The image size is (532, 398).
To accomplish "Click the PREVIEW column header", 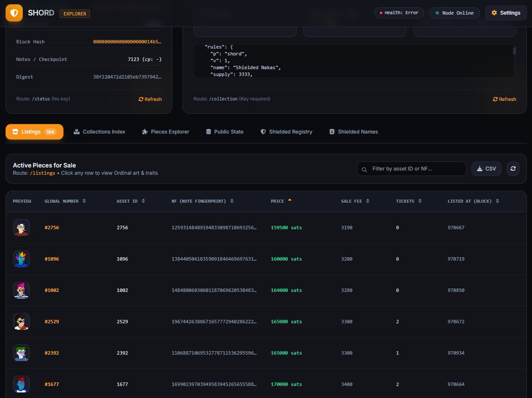I will [22, 201].
